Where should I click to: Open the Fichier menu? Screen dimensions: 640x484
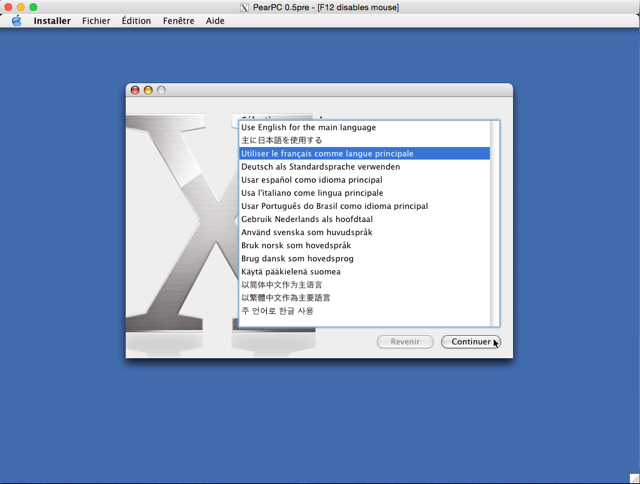(96, 21)
